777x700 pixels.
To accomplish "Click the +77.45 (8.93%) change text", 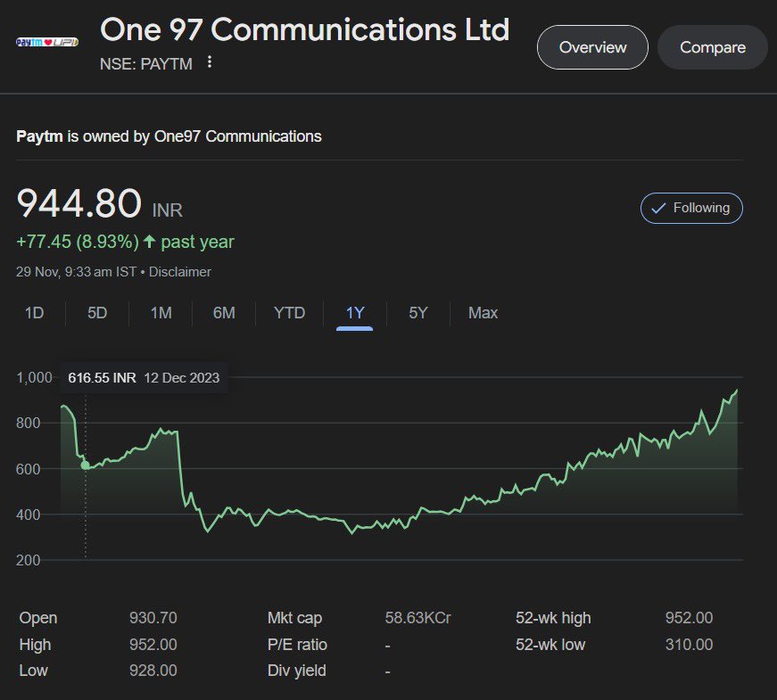I will click(x=78, y=242).
